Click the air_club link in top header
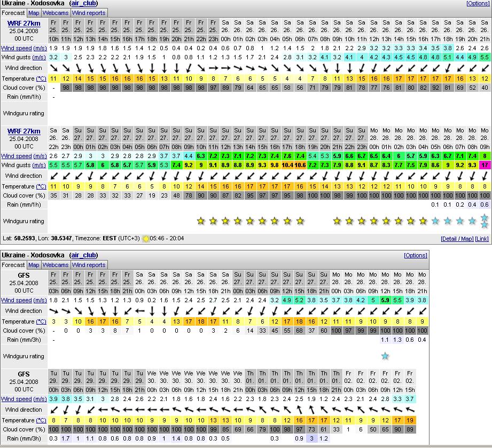Image resolution: width=492 pixels, height=448 pixels. click(83, 3)
